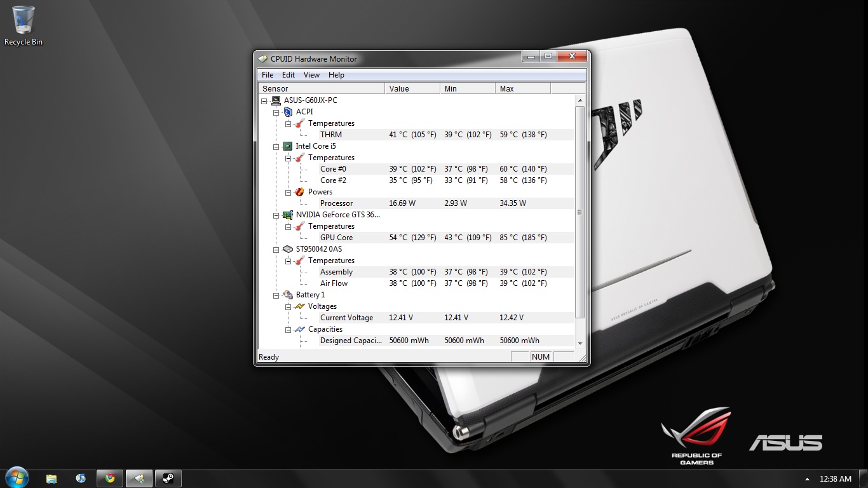Show hidden system tray icons

tap(808, 479)
